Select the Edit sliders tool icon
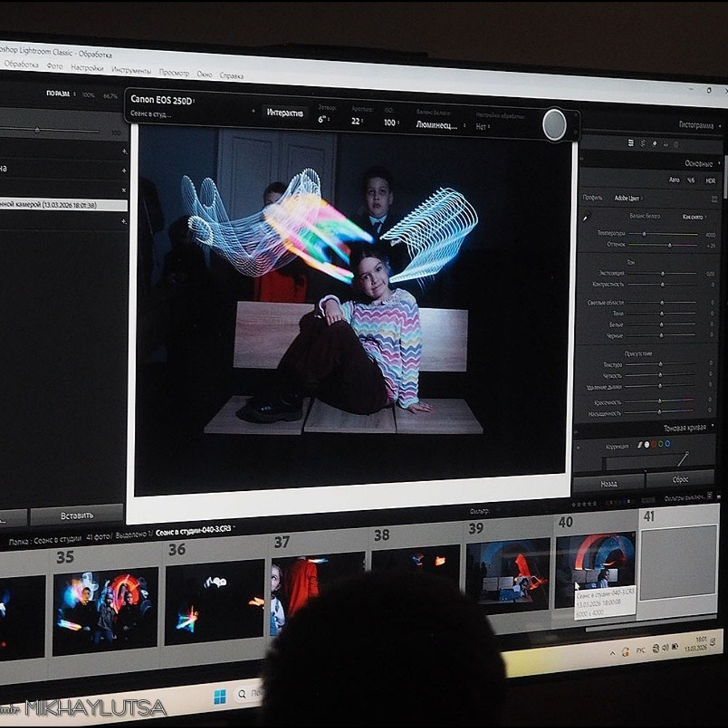The height and width of the screenshot is (728, 728). coord(631,143)
